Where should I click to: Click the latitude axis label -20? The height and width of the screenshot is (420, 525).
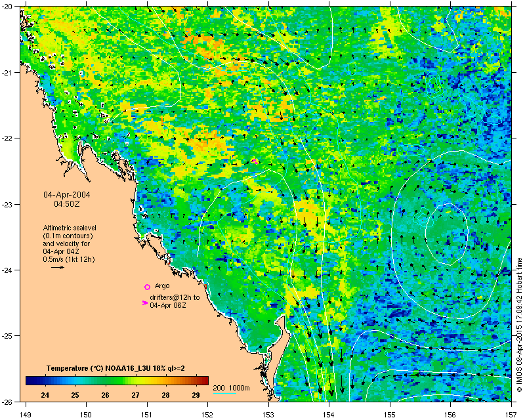pyautogui.click(x=8, y=7)
